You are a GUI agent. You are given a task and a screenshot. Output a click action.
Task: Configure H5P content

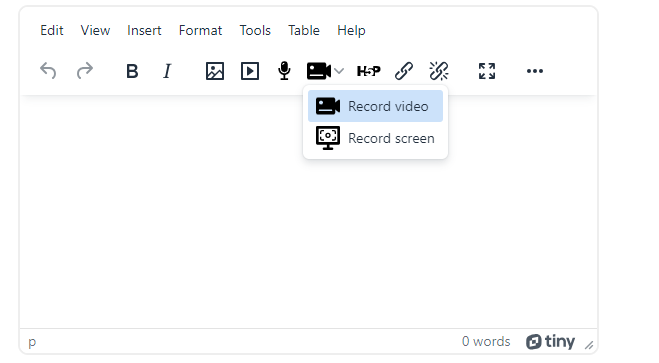pyautogui.click(x=369, y=71)
